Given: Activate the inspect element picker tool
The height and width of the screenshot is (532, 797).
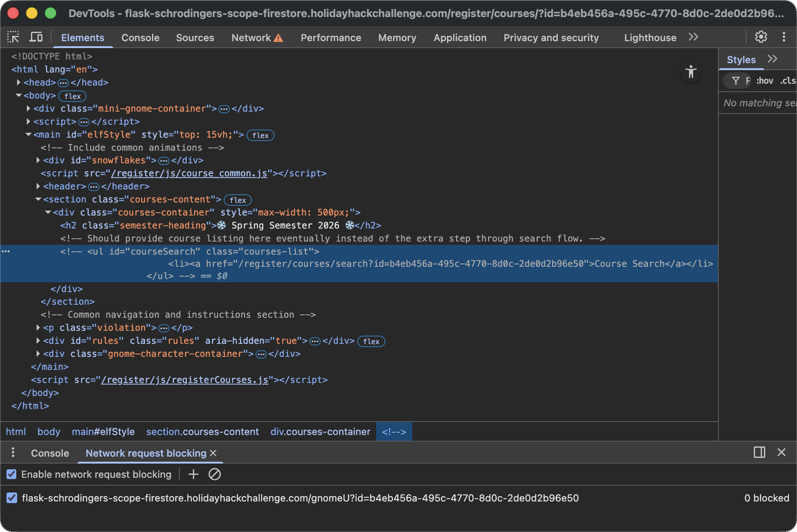Looking at the screenshot, I should 13,37.
